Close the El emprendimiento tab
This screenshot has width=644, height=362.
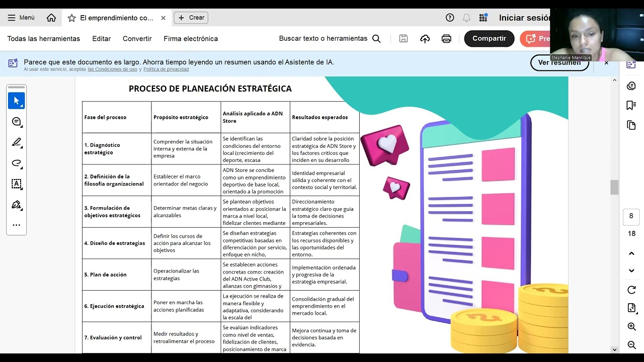163,18
